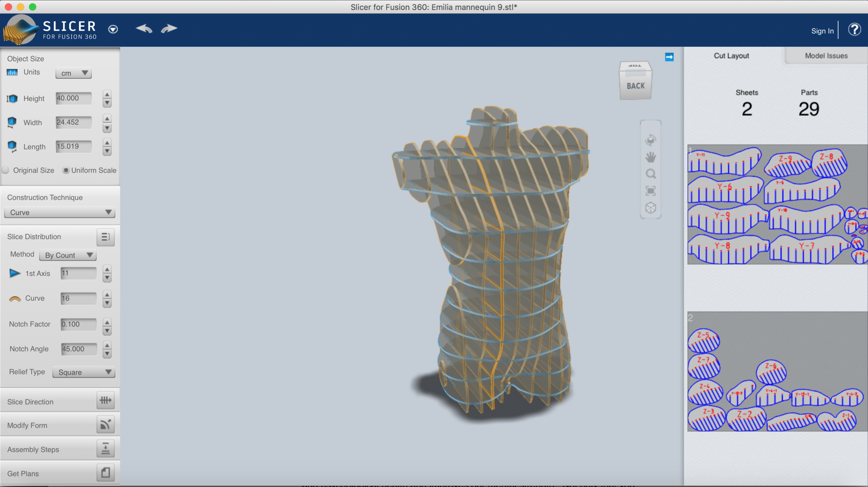Increase Curve count stepper up

[x=107, y=295]
